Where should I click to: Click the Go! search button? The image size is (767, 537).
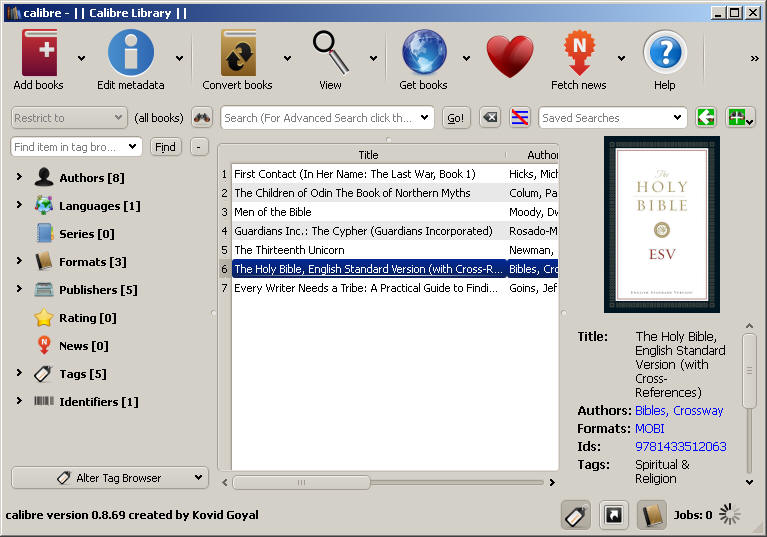pyautogui.click(x=456, y=118)
